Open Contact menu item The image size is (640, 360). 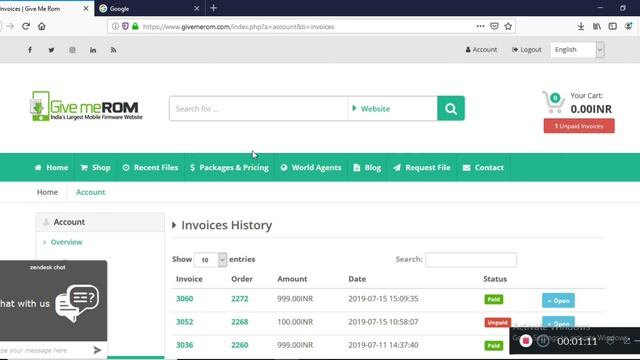(483, 167)
